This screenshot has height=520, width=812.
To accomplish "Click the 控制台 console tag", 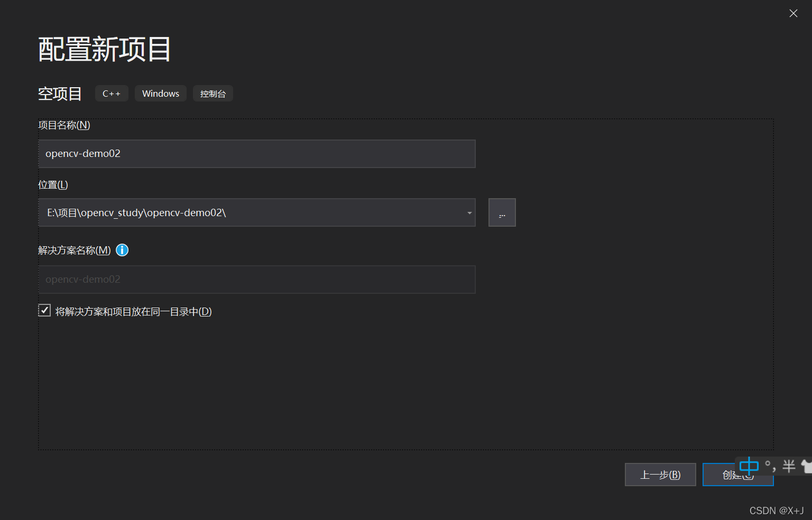I will [x=213, y=94].
